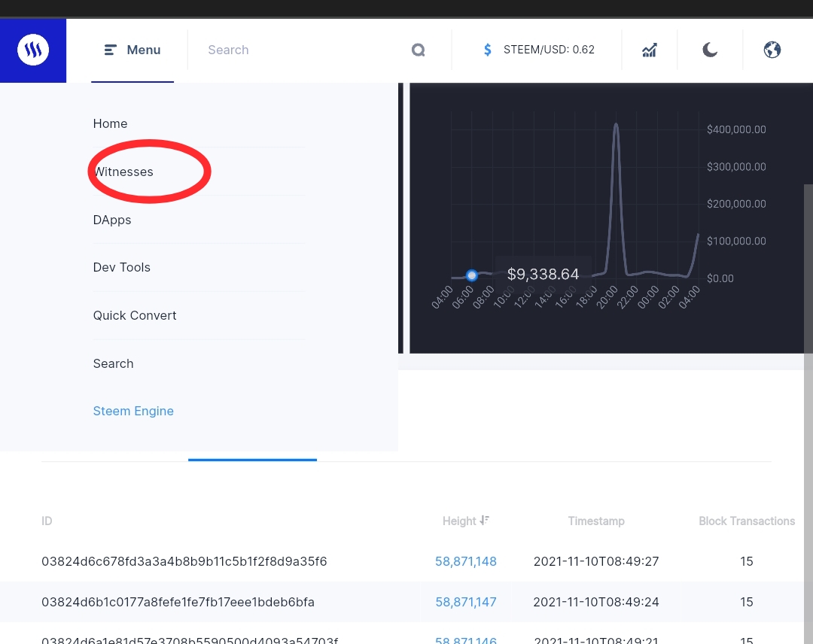Viewport: 813px width, 644px height.
Task: Click timestamp 2021-11-10T08:49:24
Action: click(596, 602)
